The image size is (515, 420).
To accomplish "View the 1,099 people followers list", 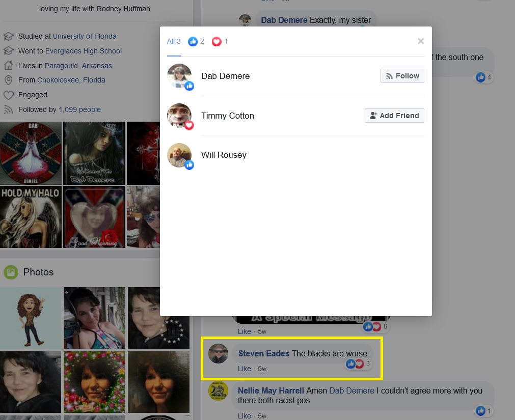I will [x=80, y=109].
